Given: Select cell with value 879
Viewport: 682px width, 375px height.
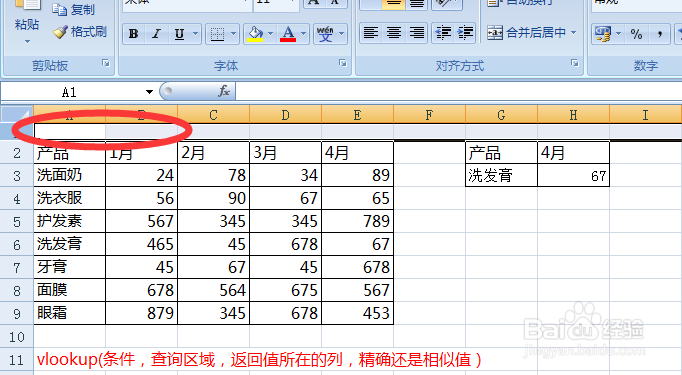Looking at the screenshot, I should point(141,313).
